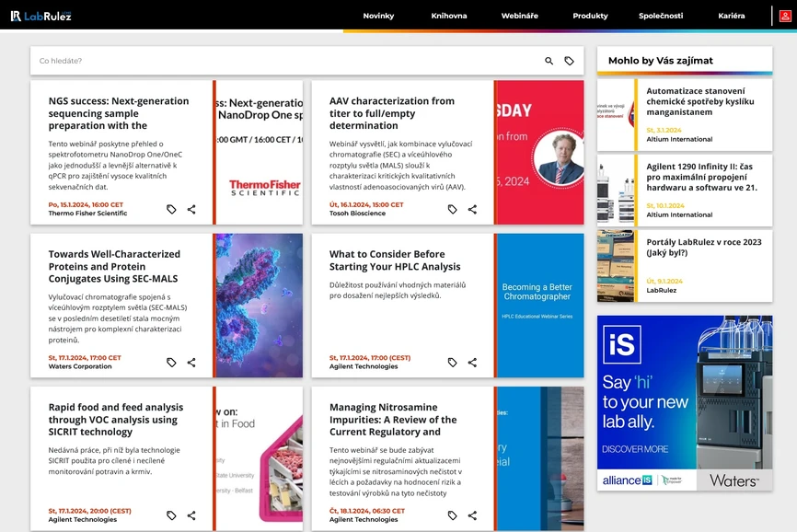This screenshot has height=532, width=797.
Task: Share the Rapid food and feed webinar
Action: click(x=191, y=515)
